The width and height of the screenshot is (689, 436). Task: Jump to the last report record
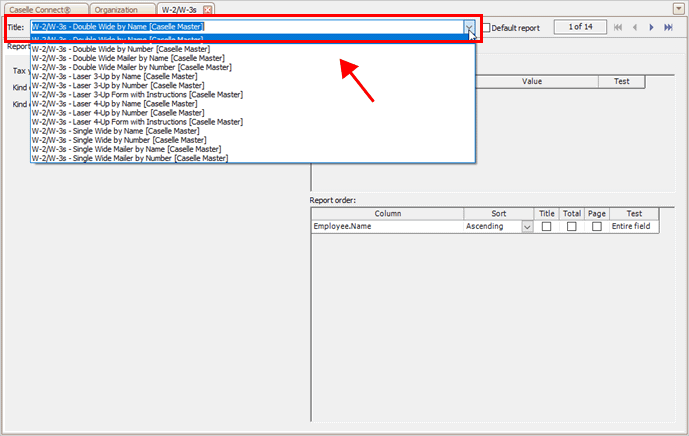668,27
